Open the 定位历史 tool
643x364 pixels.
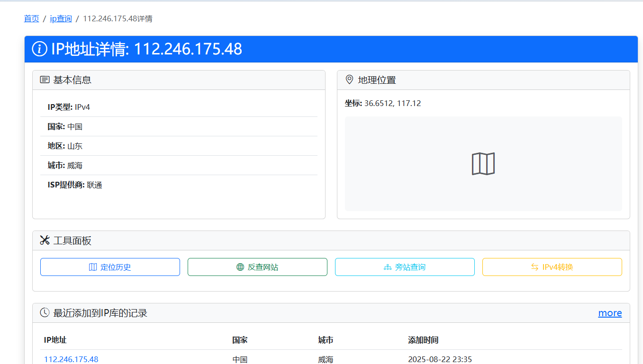click(110, 266)
